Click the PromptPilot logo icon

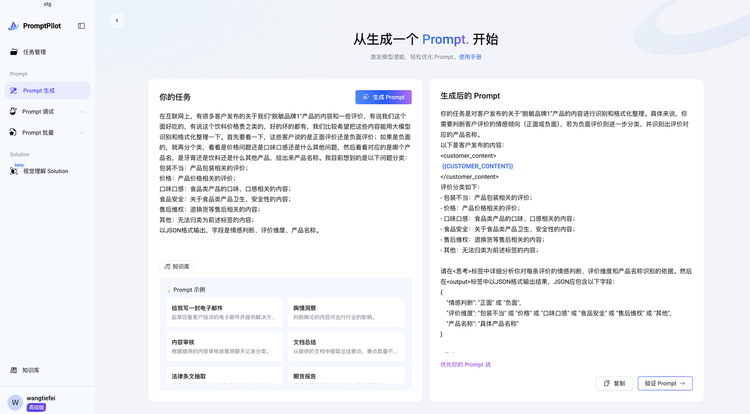pyautogui.click(x=13, y=26)
